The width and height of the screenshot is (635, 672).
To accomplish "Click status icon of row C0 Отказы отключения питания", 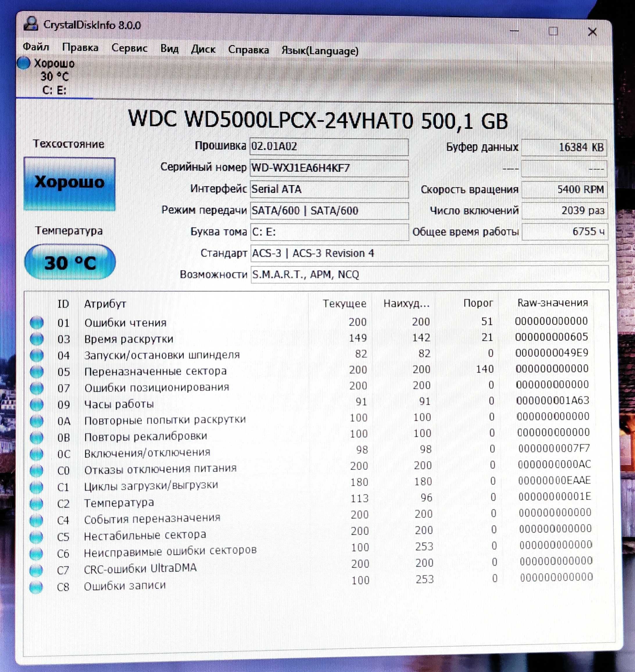I will (x=37, y=470).
